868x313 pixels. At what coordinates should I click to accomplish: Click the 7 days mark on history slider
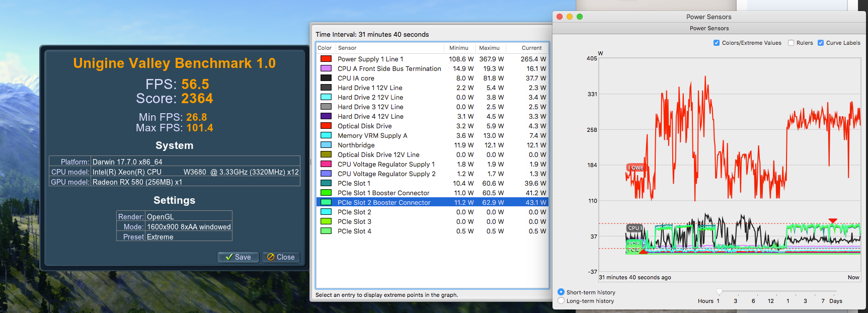click(823, 301)
